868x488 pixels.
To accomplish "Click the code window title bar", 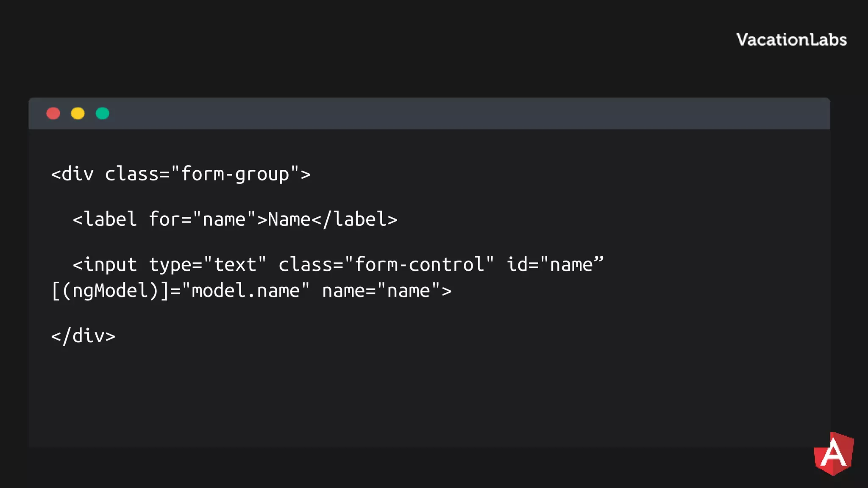I will [429, 114].
